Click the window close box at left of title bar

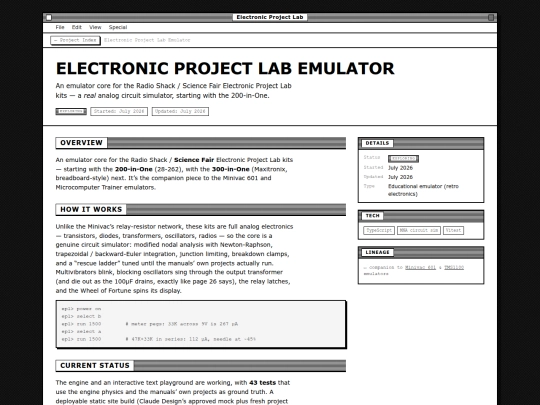tap(49, 17)
